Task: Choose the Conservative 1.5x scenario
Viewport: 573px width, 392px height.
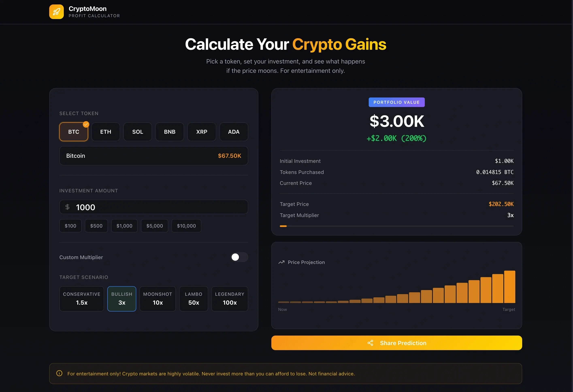Action: (x=82, y=299)
